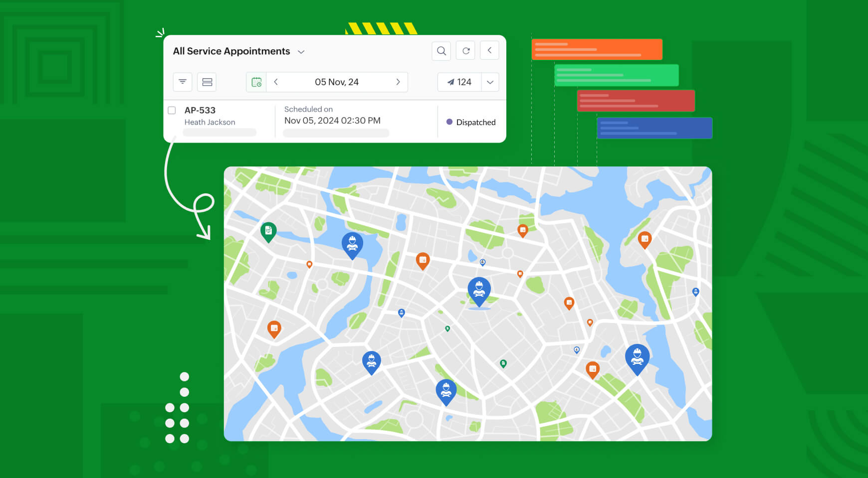Open the dropdown arrow beside 124
Image resolution: width=868 pixels, height=478 pixels.
pyautogui.click(x=490, y=82)
